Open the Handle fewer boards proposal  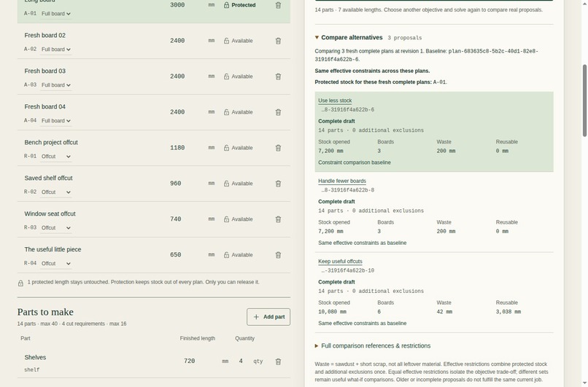pos(342,181)
